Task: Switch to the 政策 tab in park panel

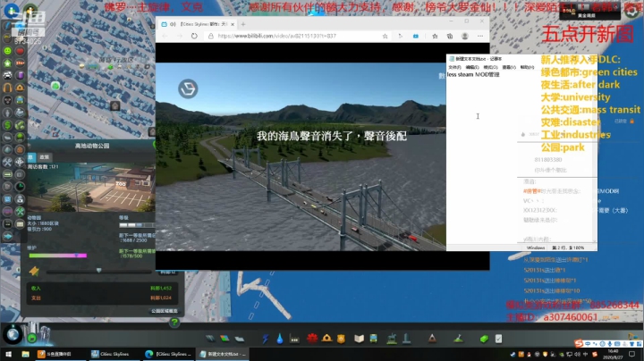Action: coord(44,157)
